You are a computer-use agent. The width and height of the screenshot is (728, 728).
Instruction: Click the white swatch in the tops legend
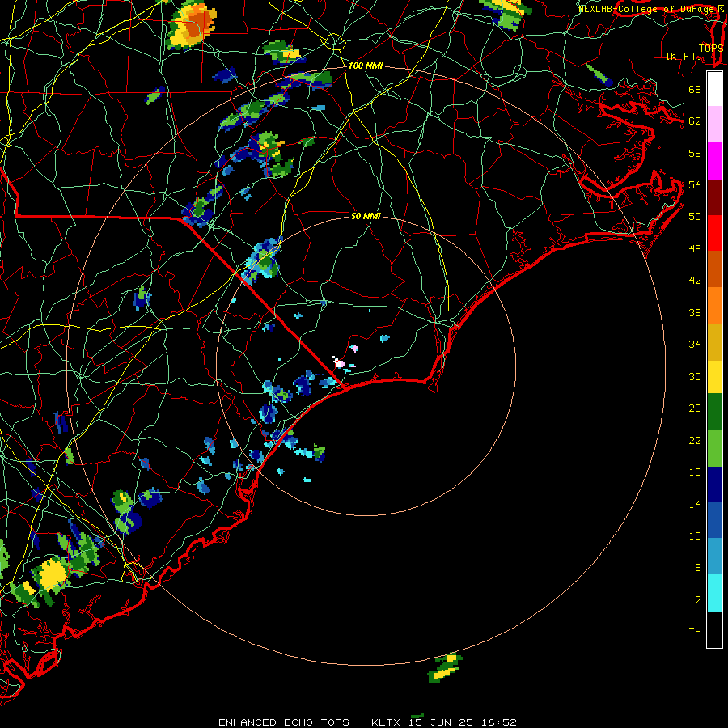[714, 89]
